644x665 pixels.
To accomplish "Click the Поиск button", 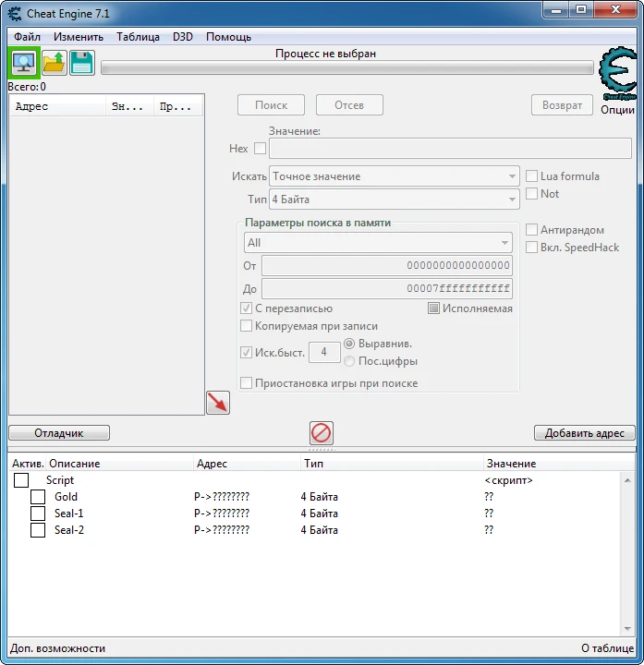I will click(x=271, y=104).
